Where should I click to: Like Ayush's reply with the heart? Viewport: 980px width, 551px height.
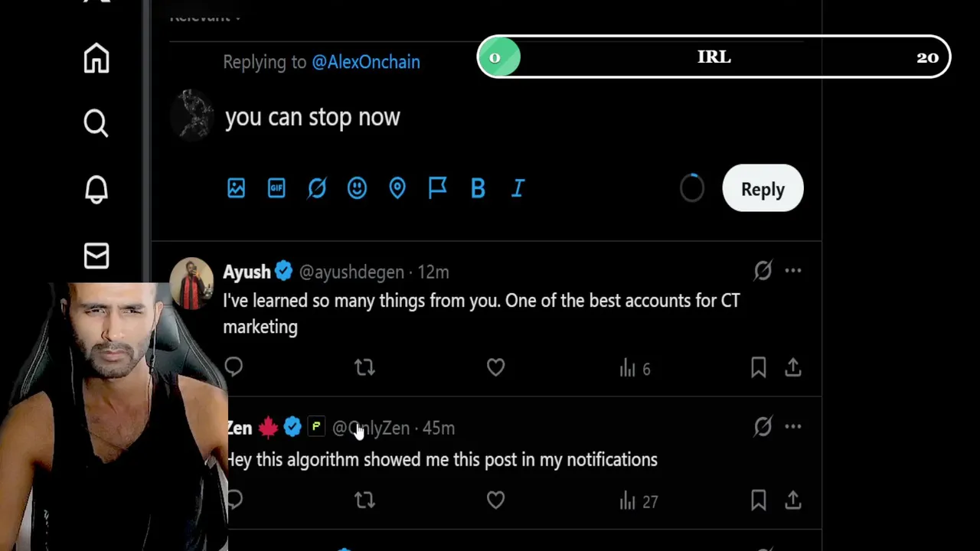tap(495, 368)
